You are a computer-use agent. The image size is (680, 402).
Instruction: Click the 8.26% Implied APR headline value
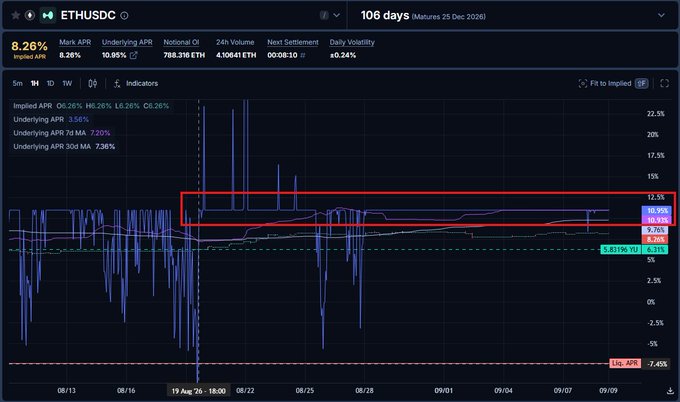(29, 46)
